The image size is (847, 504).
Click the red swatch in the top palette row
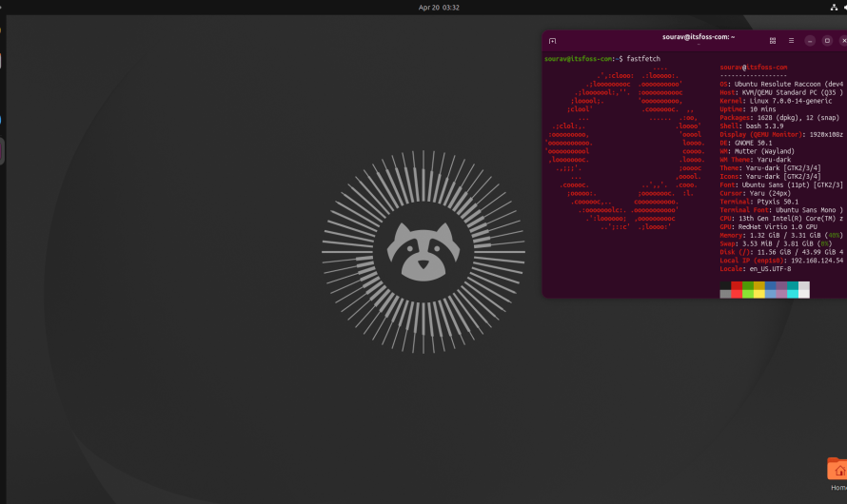pyautogui.click(x=737, y=285)
